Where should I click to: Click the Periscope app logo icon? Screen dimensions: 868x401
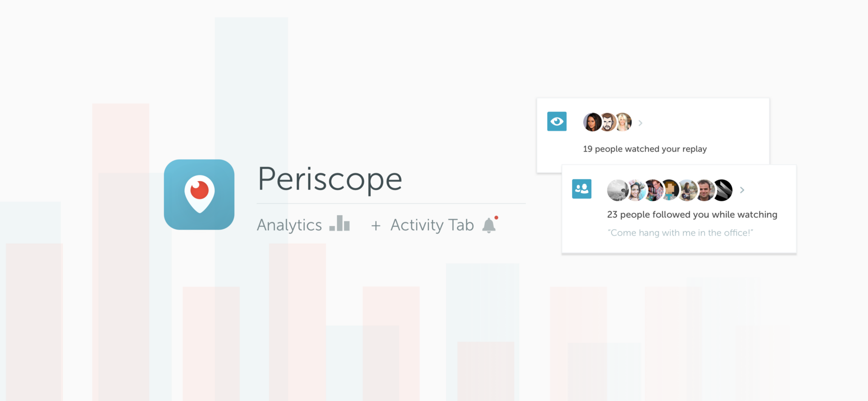[199, 195]
